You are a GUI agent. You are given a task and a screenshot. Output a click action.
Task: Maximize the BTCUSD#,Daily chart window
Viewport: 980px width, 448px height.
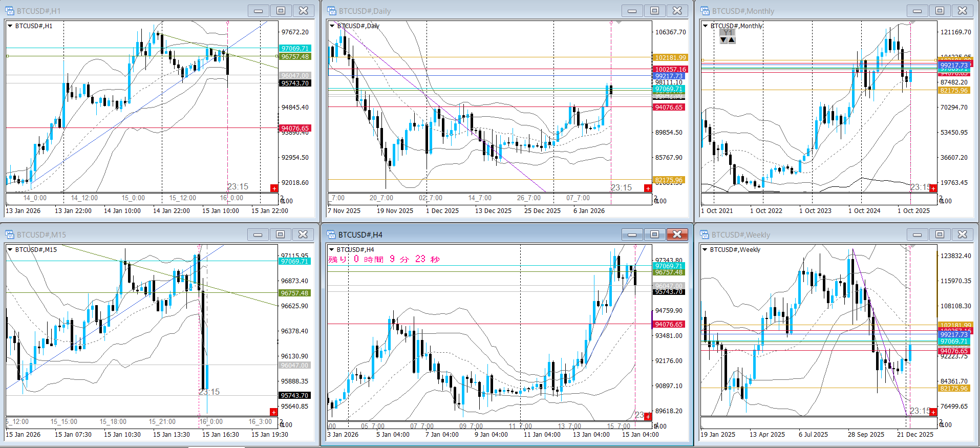[654, 11]
